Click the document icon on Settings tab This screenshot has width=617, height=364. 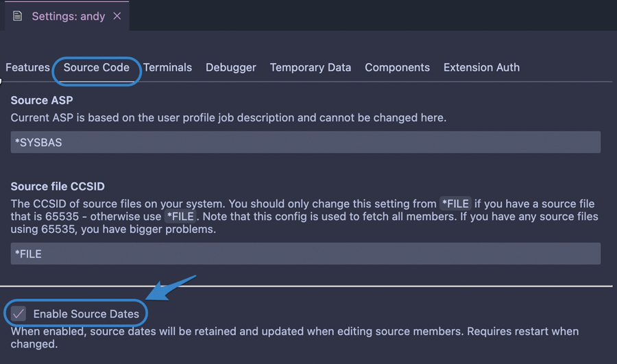[17, 16]
